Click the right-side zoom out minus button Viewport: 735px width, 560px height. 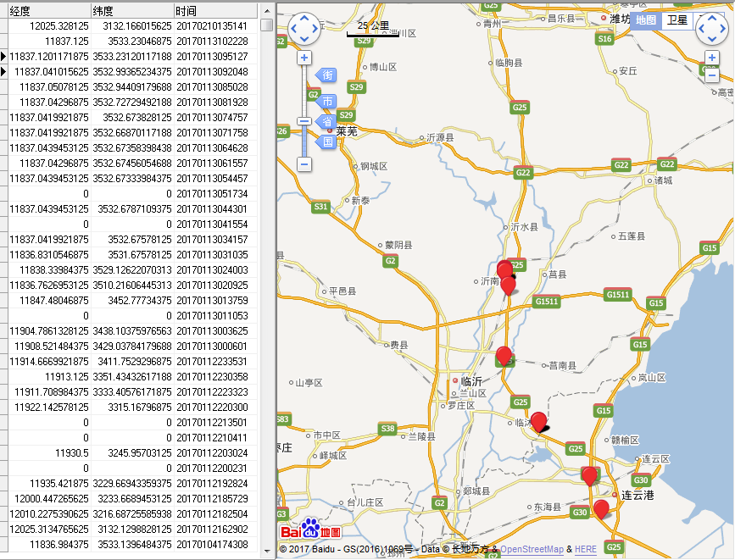click(712, 75)
